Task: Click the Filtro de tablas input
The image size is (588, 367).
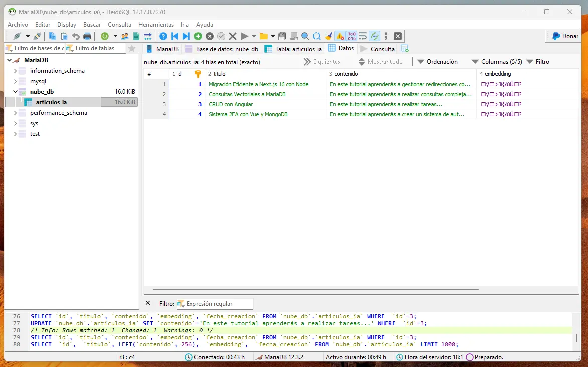Action: click(95, 48)
